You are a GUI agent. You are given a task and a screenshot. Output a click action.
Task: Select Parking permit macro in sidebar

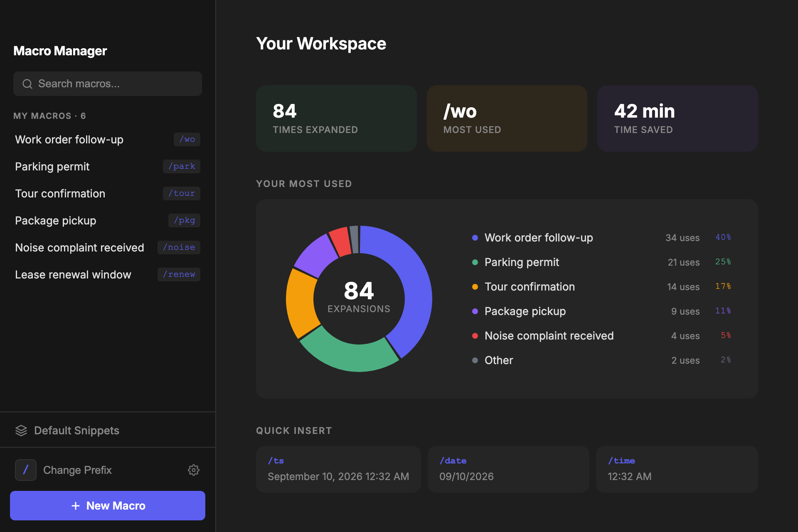108,167
